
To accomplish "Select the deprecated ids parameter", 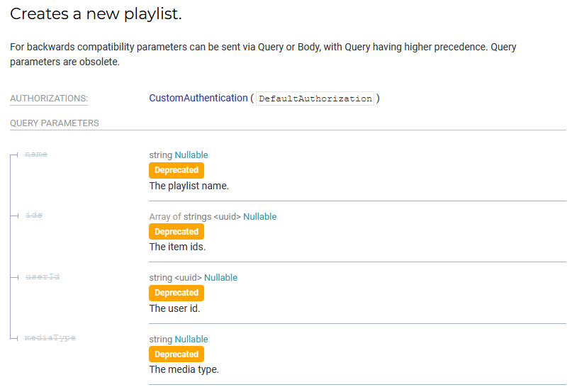I will 33,215.
